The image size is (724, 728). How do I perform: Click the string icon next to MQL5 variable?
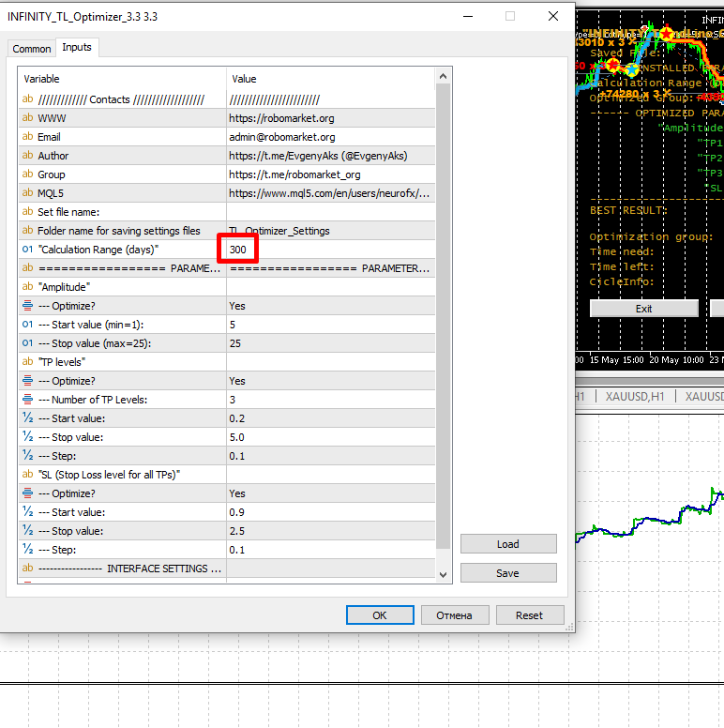[x=27, y=193]
